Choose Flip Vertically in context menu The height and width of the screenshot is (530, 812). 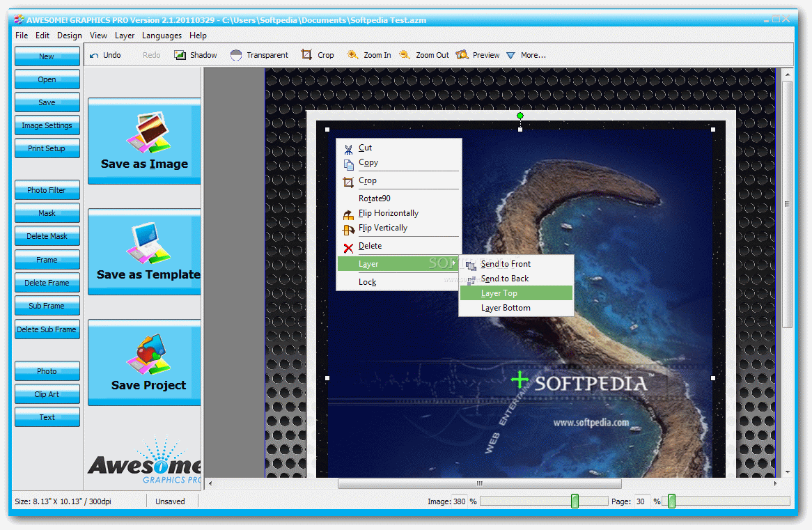click(398, 228)
